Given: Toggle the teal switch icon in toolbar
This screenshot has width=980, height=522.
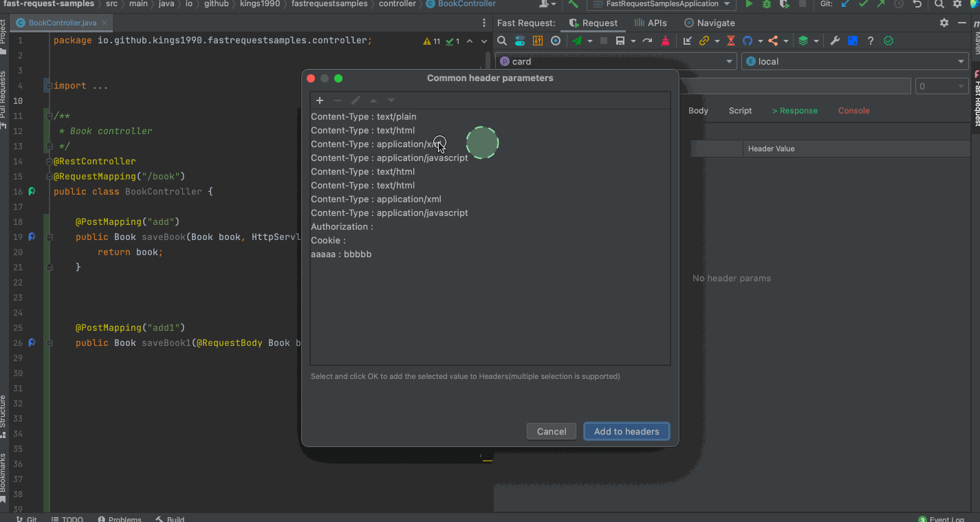Looking at the screenshot, I should click(x=520, y=41).
